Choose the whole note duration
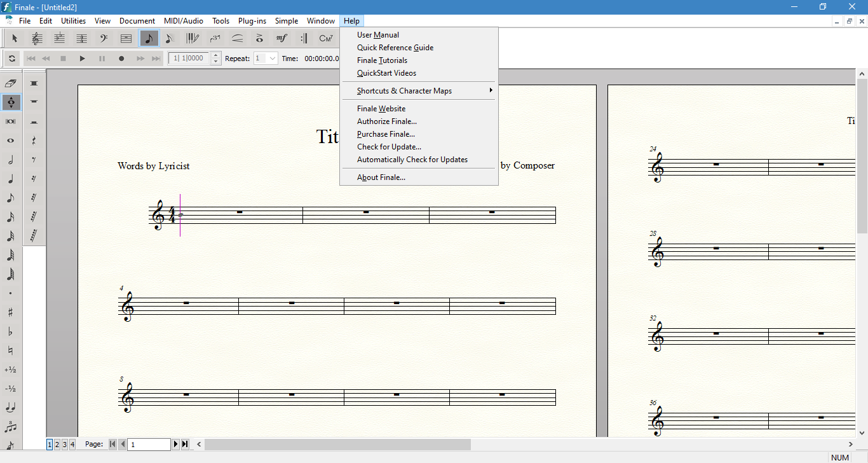The width and height of the screenshot is (868, 463). pyautogui.click(x=11, y=141)
